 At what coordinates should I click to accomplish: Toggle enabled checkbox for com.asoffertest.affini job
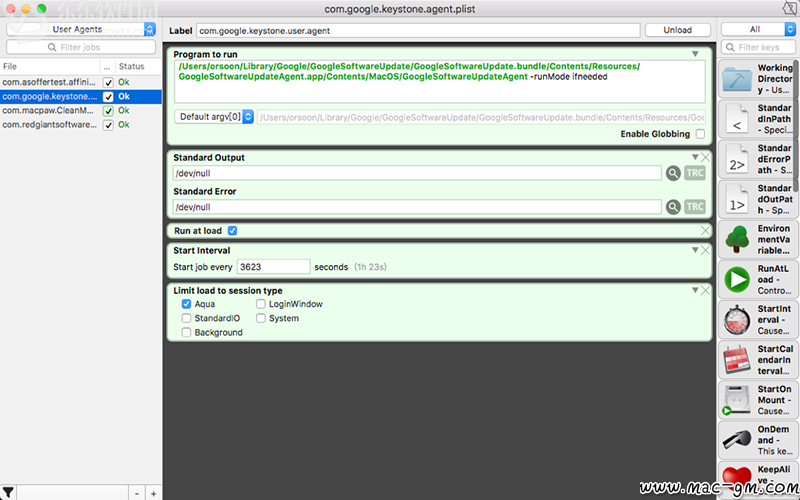pyautogui.click(x=108, y=82)
